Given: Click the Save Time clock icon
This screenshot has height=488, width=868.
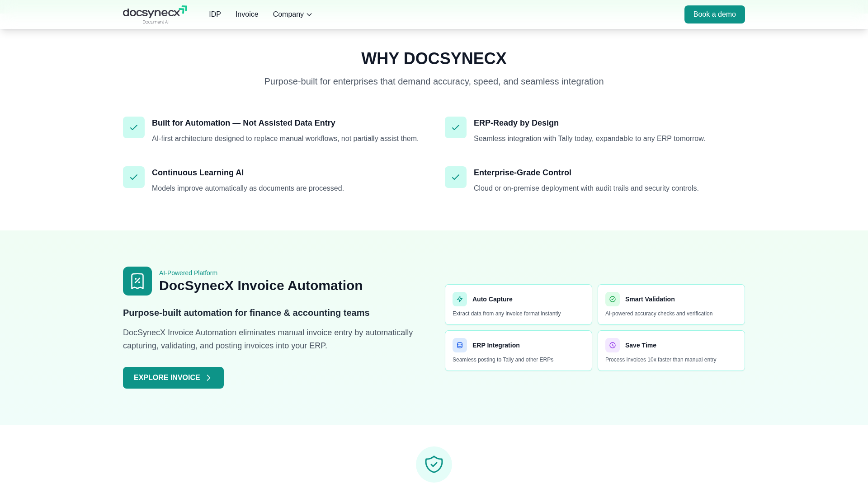Looking at the screenshot, I should click(x=613, y=345).
